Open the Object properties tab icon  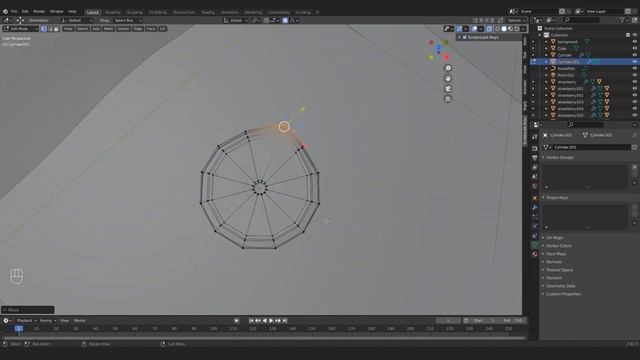535,198
